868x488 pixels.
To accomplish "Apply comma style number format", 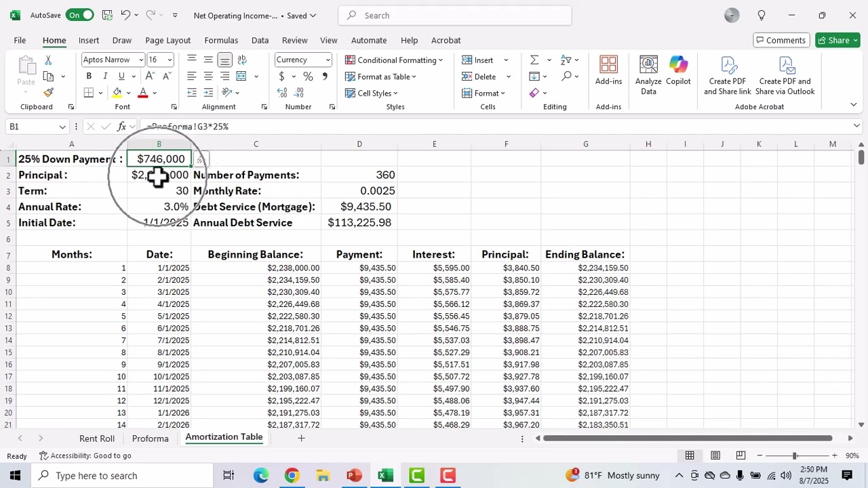I will tap(324, 77).
